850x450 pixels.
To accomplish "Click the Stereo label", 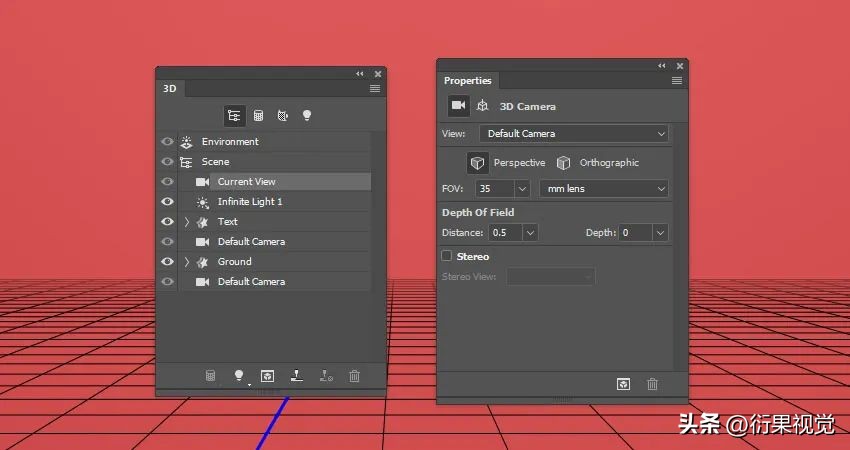I will click(x=473, y=256).
